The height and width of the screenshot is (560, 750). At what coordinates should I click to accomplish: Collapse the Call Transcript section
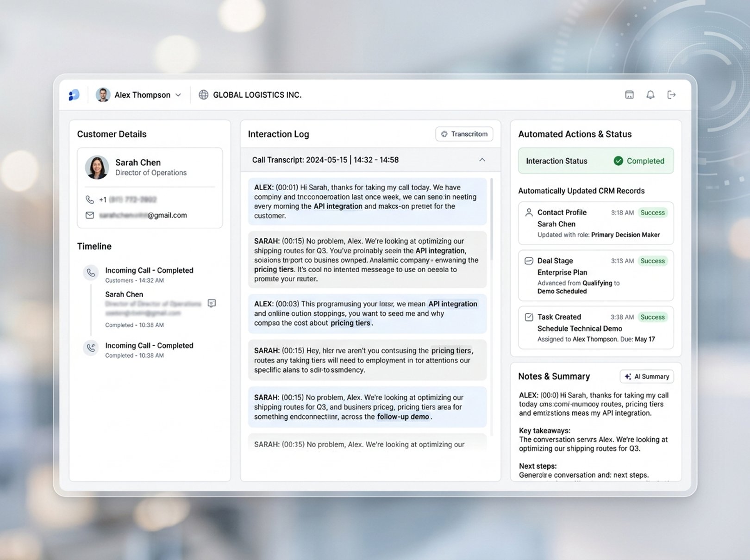[482, 160]
